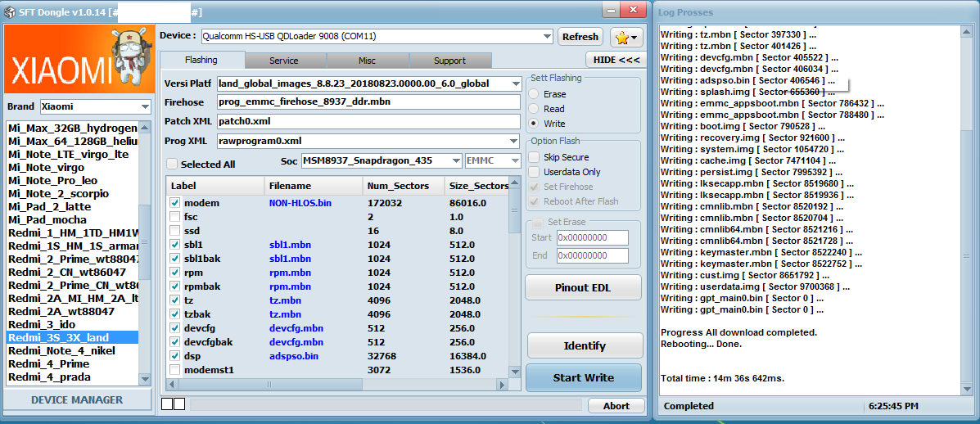Click the flashing progress bar

click(x=386, y=405)
